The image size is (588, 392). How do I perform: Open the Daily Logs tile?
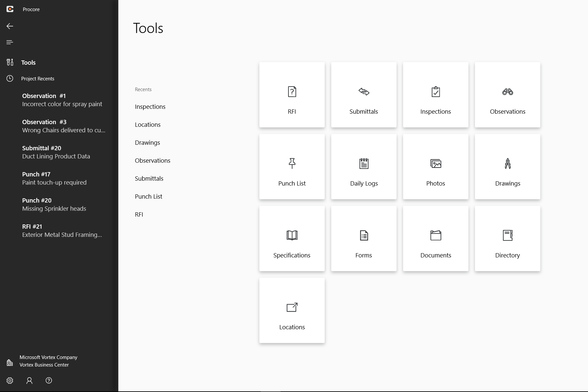pos(364,167)
